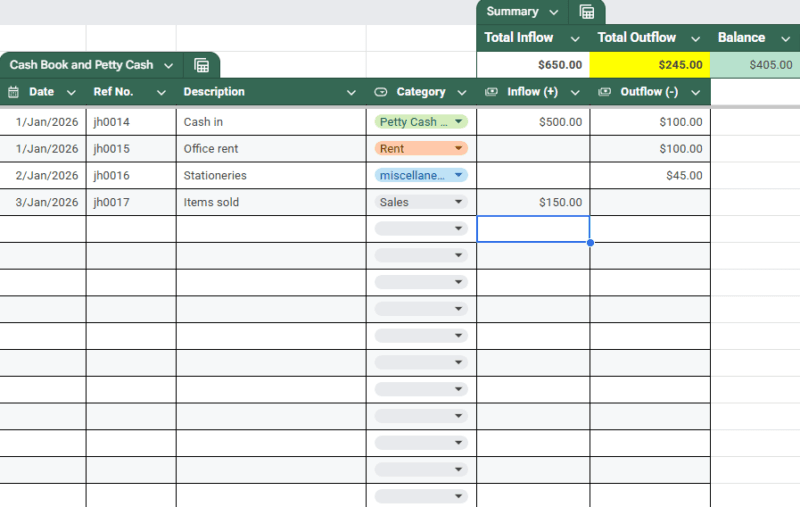Click the Ref No. header label
This screenshot has height=507, width=800.
113,92
